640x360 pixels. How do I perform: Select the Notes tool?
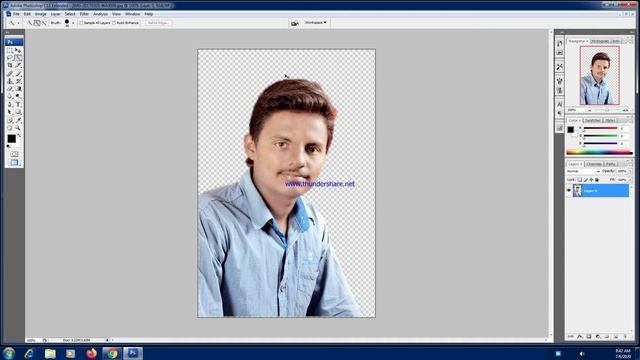pyautogui.click(x=10, y=120)
